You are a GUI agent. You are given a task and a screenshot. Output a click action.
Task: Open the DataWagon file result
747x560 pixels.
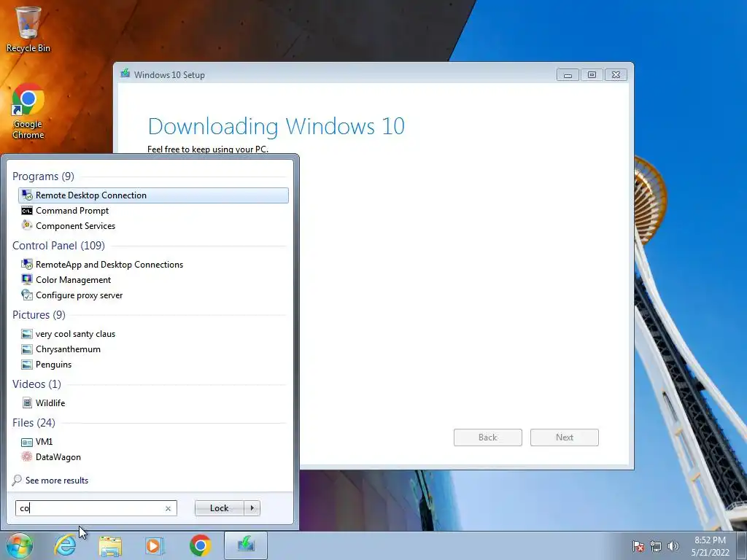coord(153,457)
